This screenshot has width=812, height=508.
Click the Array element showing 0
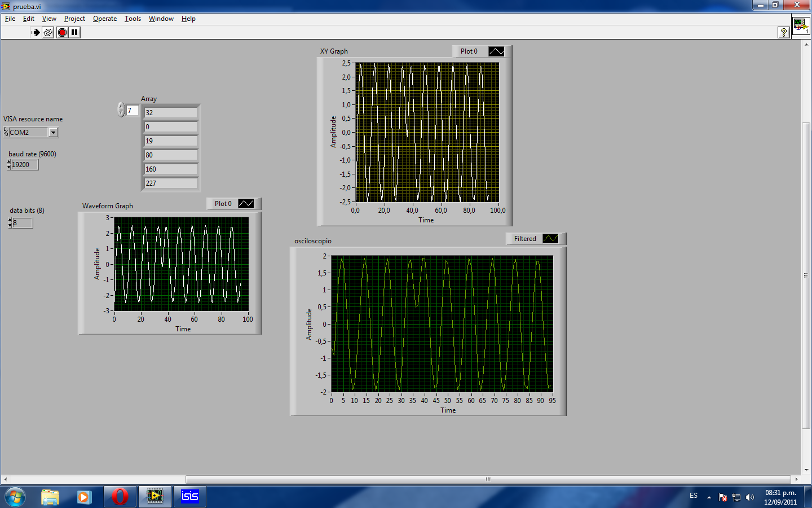coord(171,127)
